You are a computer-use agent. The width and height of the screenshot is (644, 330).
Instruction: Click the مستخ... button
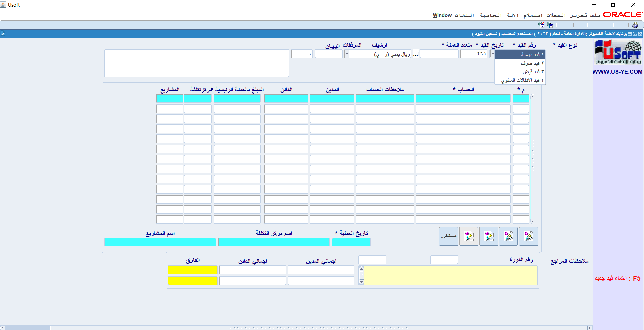pos(448,236)
